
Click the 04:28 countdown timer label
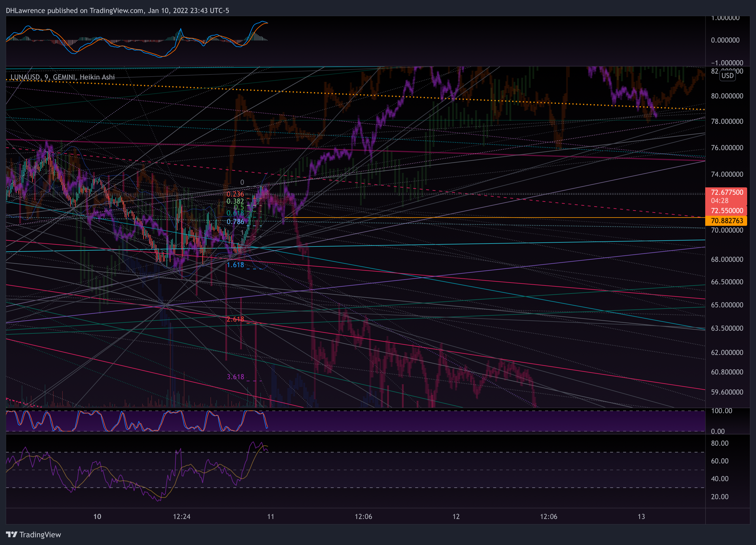719,200
